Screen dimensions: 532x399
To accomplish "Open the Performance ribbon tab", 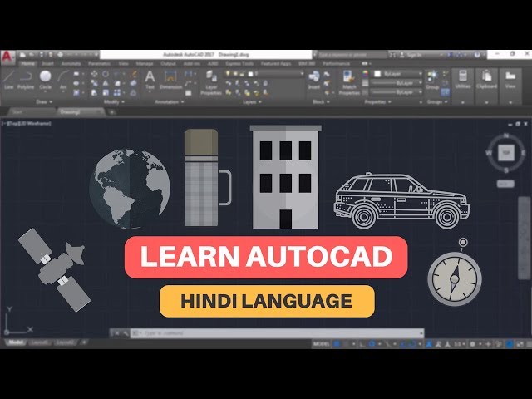I will [336, 63].
